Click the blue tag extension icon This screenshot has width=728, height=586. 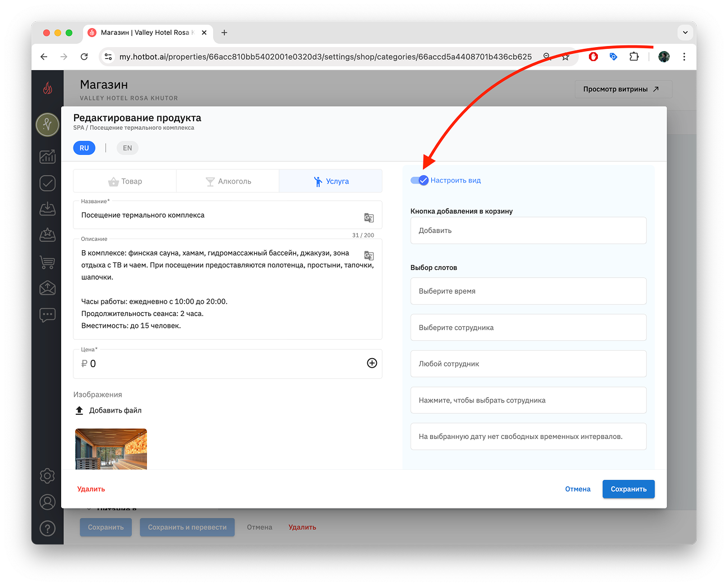pos(614,57)
